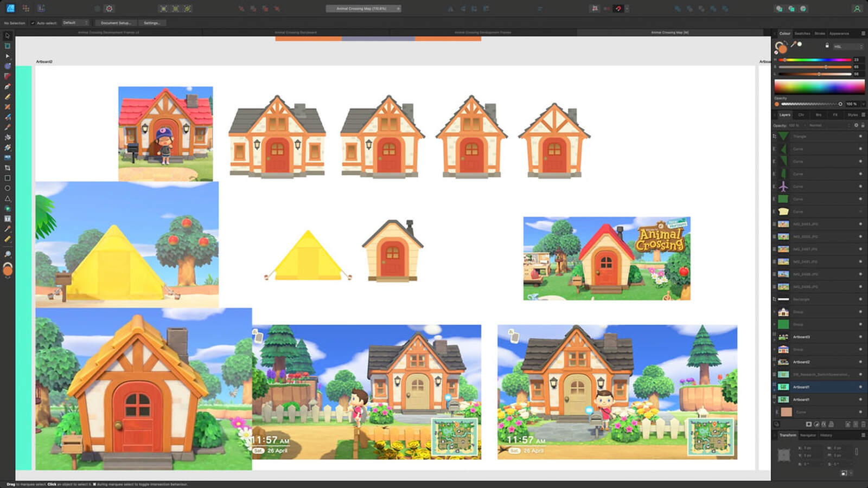Viewport: 868px width, 488px height.
Task: Open the Animal Crossing Development Frames v2 document tab
Action: click(x=108, y=33)
